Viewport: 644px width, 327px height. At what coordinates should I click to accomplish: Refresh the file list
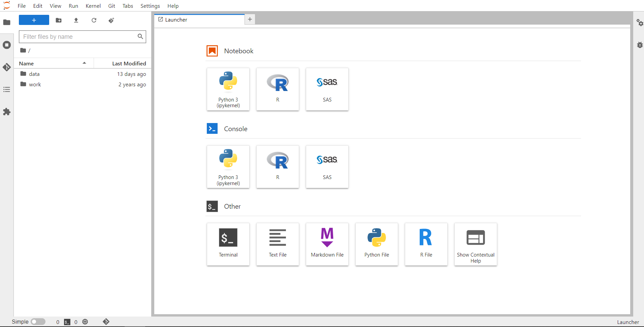click(94, 20)
